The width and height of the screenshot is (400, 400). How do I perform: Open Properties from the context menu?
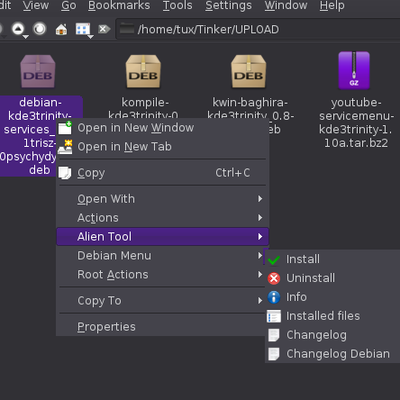162,327
